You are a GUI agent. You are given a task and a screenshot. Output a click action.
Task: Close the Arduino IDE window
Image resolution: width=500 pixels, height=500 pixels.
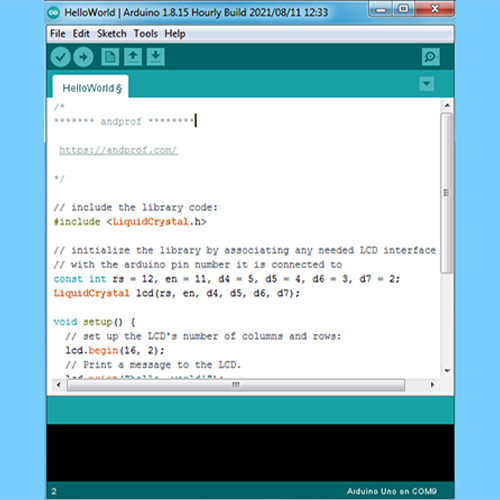[x=434, y=9]
